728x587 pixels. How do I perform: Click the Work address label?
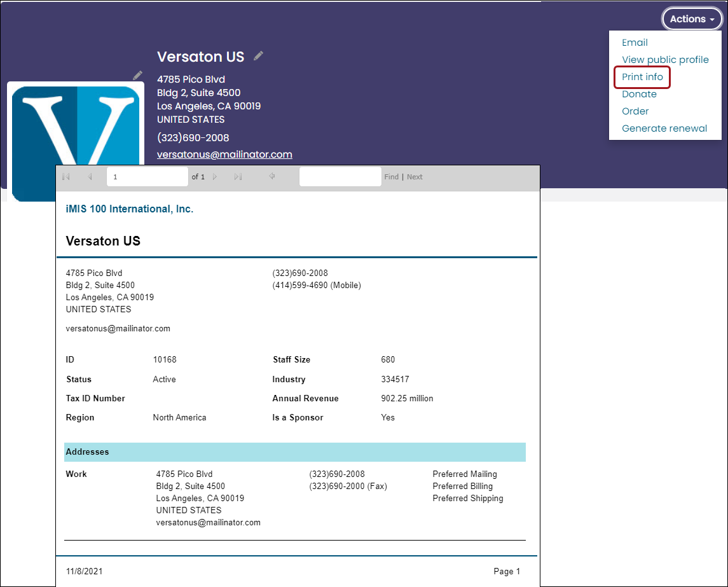[76, 474]
